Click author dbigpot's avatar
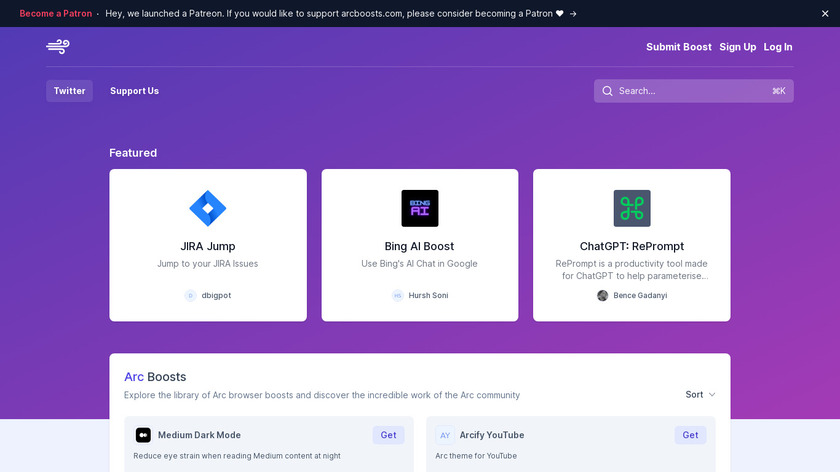Image resolution: width=840 pixels, height=472 pixels. point(190,295)
